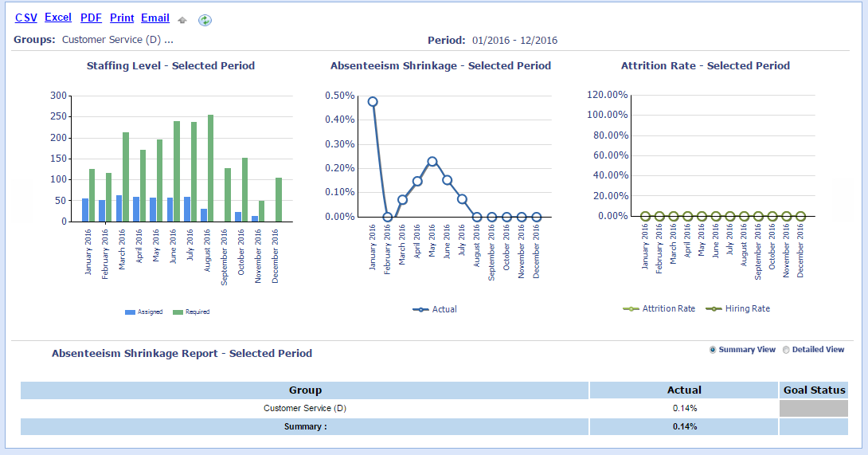Print the report

pyautogui.click(x=122, y=18)
